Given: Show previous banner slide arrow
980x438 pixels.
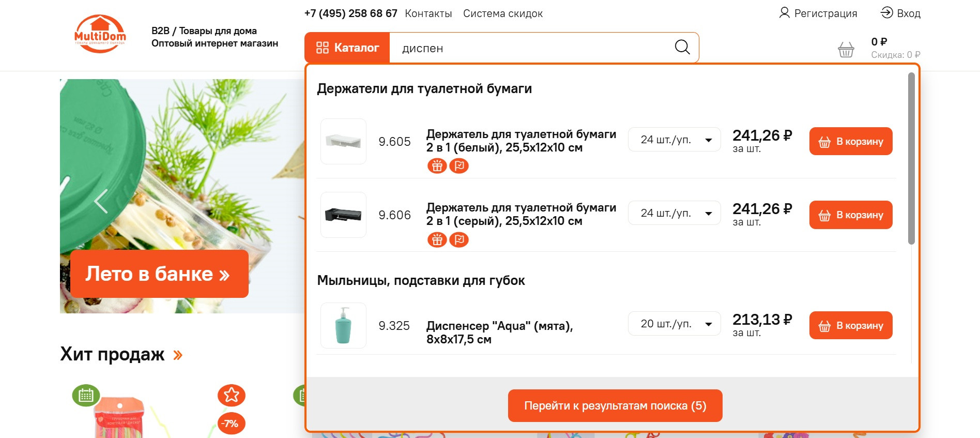Looking at the screenshot, I should click(101, 201).
